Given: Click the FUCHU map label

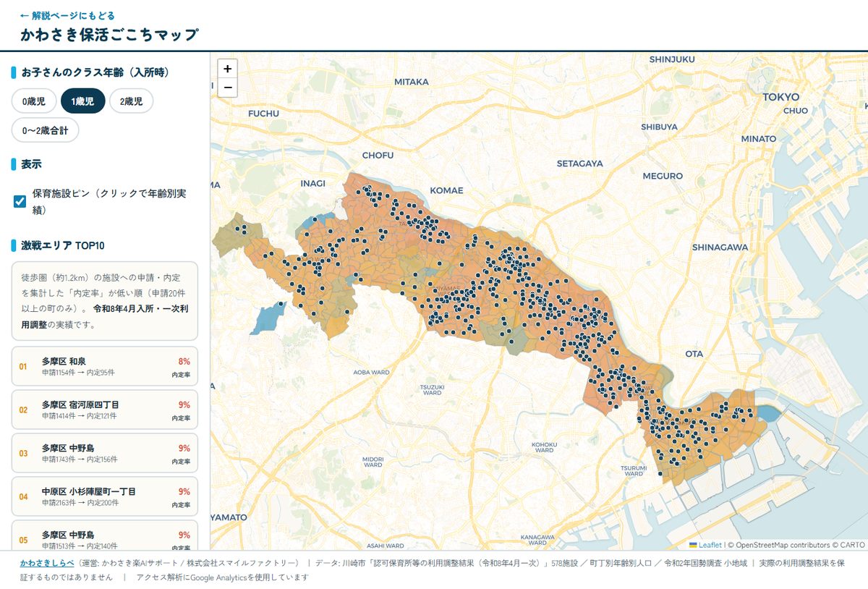Looking at the screenshot, I should point(263,114).
